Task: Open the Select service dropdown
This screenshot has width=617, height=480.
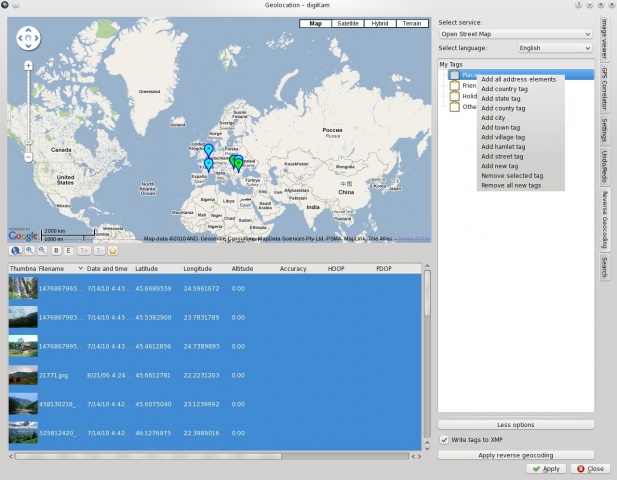Action: (x=515, y=33)
